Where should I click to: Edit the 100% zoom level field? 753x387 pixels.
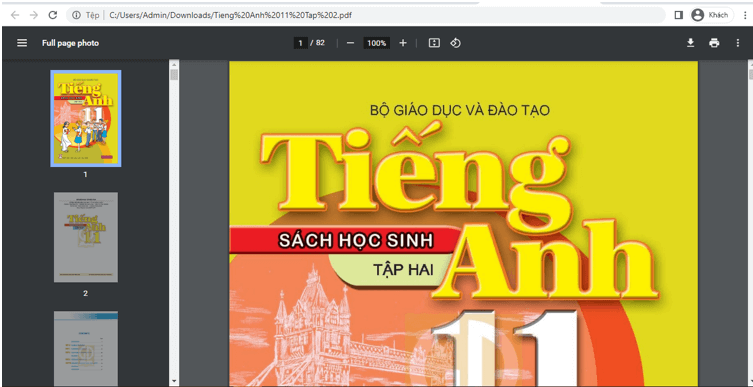coord(376,43)
